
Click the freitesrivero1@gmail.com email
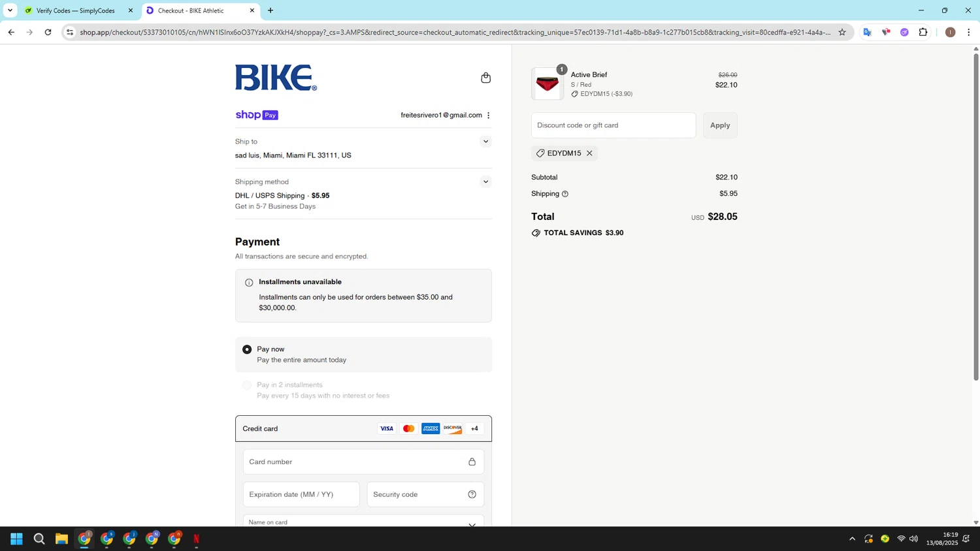(x=441, y=115)
